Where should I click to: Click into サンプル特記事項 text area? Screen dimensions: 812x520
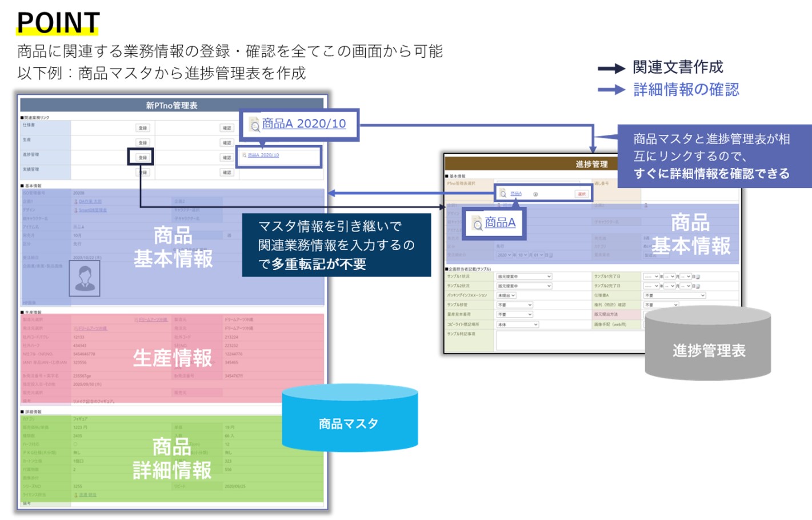click(x=570, y=341)
